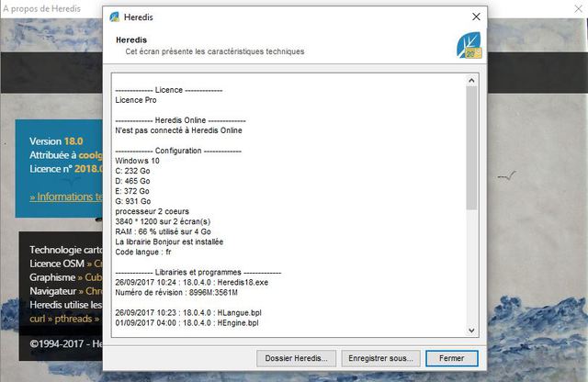Open the Informations link in About window
The height and width of the screenshot is (382, 588).
66,197
